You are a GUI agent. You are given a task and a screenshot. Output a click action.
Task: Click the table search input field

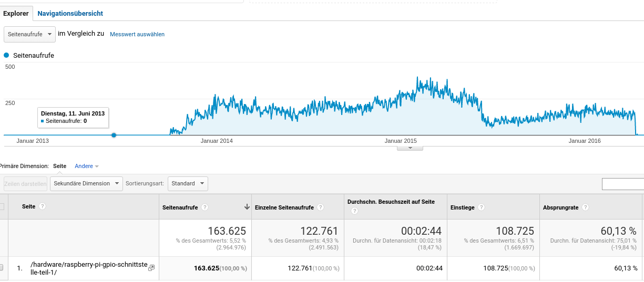point(623,184)
